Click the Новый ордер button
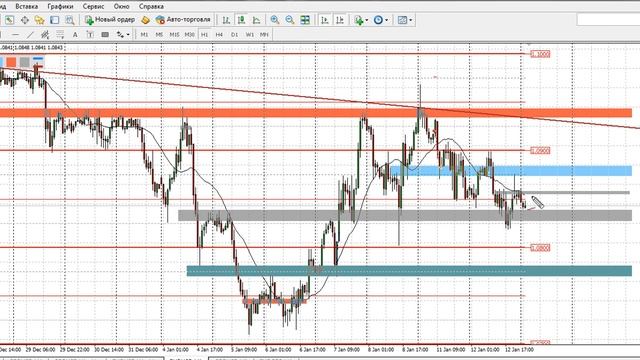640x360 pixels. point(110,20)
